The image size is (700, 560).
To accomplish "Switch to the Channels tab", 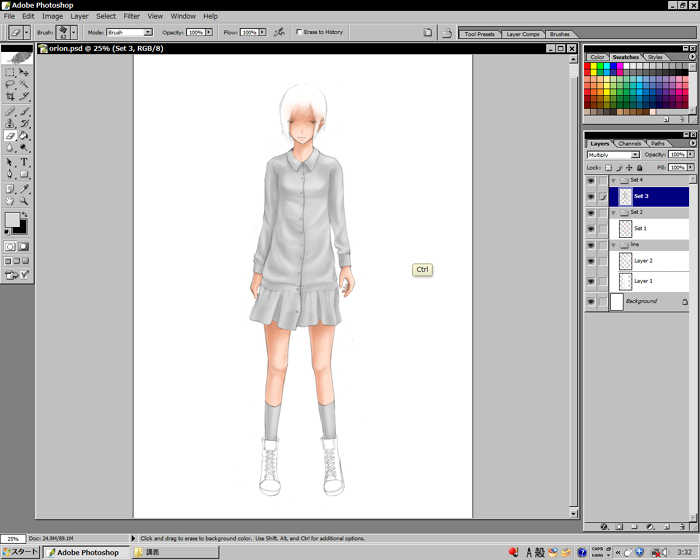I will pos(630,143).
